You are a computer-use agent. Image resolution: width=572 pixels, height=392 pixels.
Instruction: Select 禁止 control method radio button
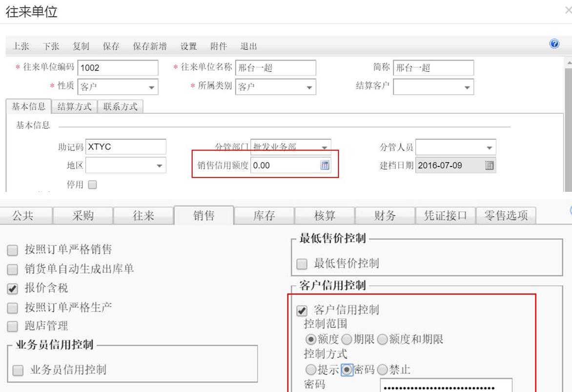pyautogui.click(x=382, y=370)
